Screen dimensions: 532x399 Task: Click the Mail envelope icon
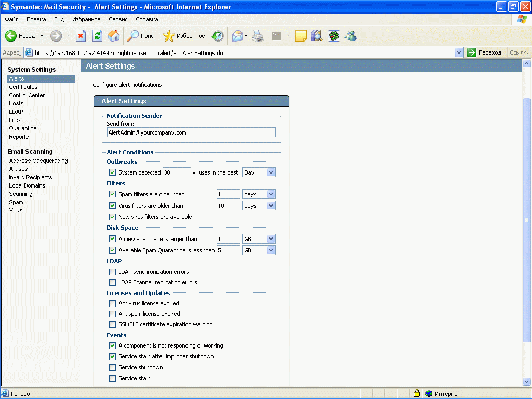click(x=237, y=36)
